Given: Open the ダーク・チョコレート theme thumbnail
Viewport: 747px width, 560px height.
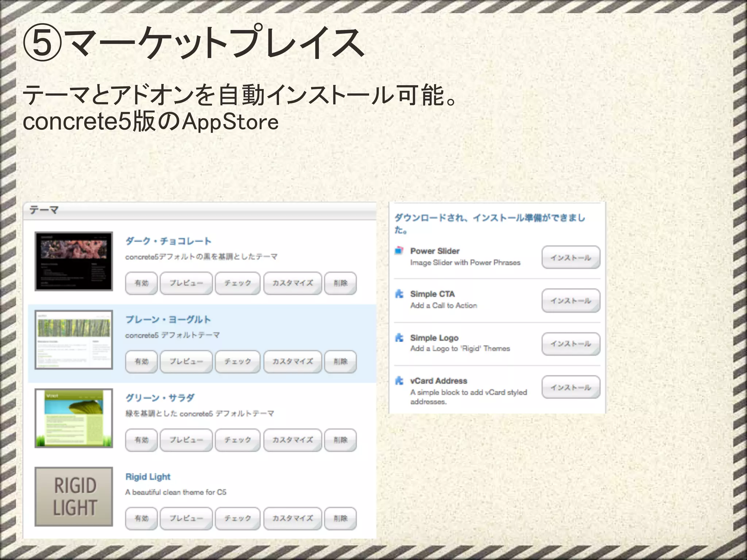Looking at the screenshot, I should click(74, 261).
